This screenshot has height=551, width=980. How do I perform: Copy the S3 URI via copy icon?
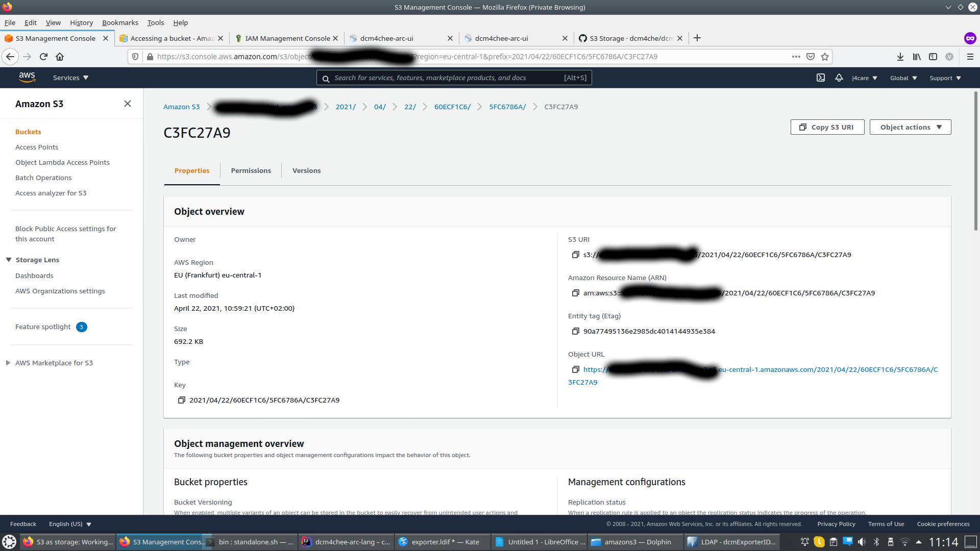tap(575, 255)
